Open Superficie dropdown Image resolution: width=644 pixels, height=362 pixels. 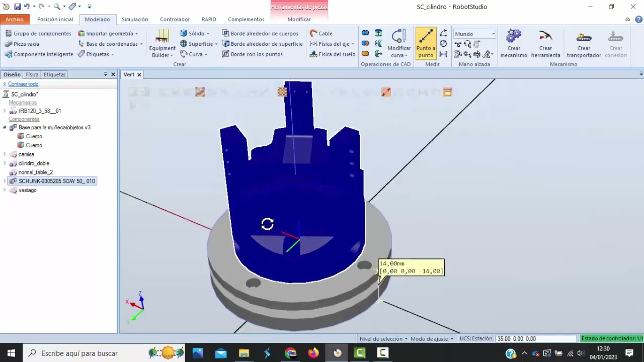199,44
